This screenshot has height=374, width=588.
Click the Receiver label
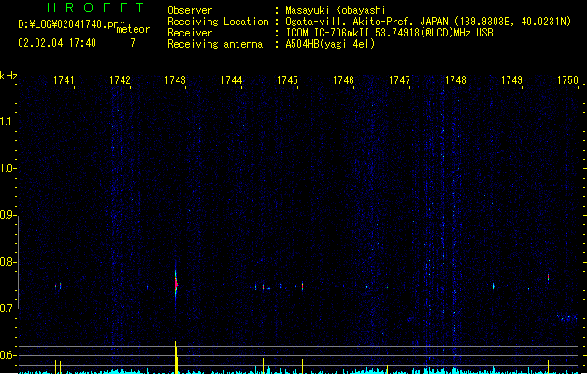point(190,33)
